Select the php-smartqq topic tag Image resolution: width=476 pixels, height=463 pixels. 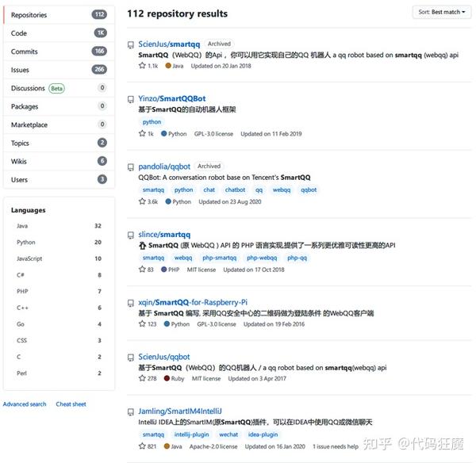pyautogui.click(x=220, y=258)
